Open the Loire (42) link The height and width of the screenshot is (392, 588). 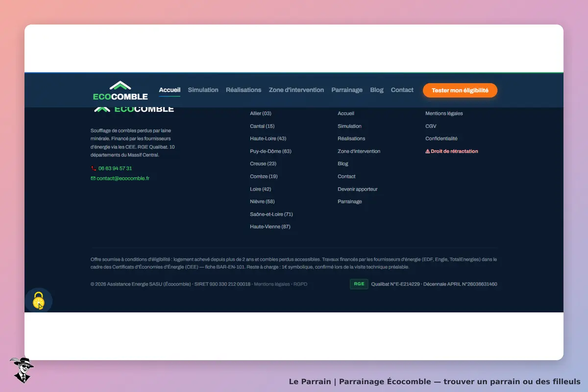coord(260,189)
